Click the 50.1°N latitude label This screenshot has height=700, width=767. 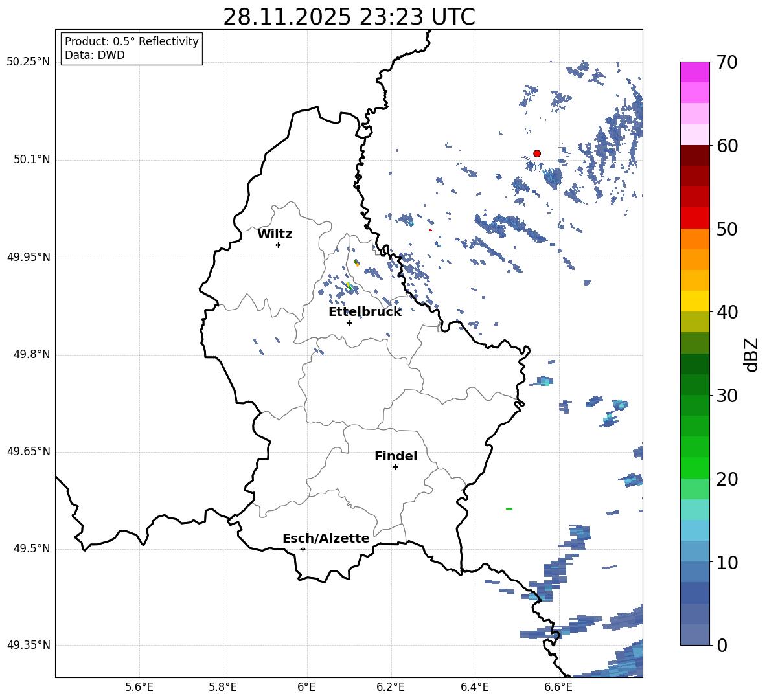[x=32, y=160]
